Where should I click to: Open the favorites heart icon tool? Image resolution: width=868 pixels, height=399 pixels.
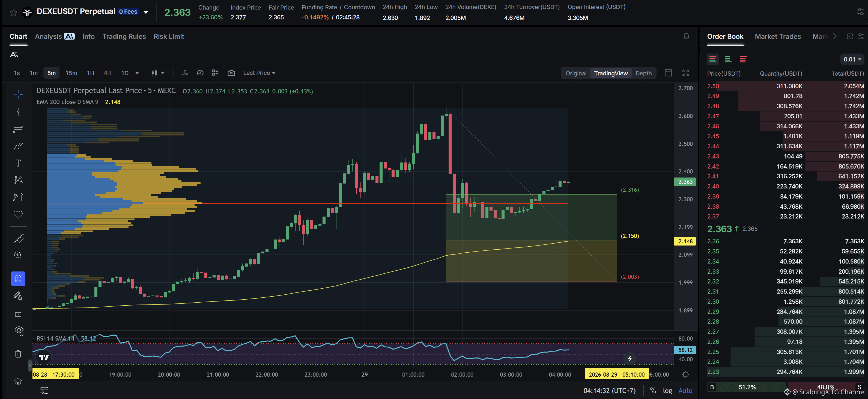pos(18,214)
